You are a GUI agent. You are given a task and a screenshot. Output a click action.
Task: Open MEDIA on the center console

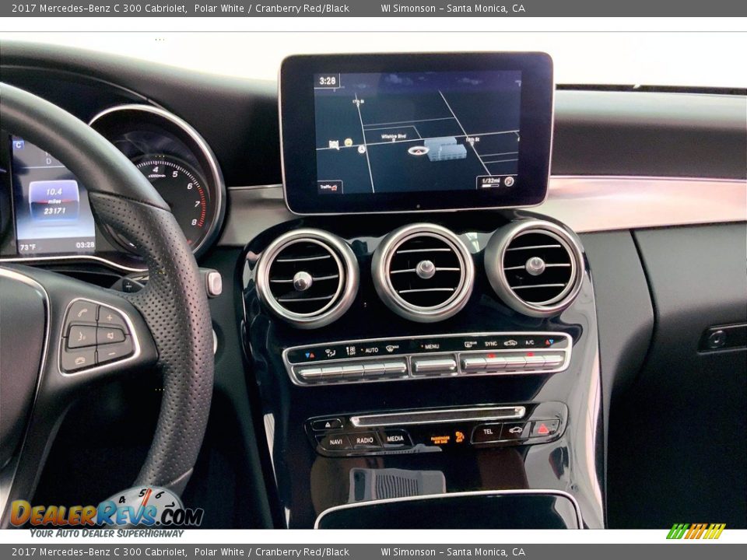click(x=395, y=439)
